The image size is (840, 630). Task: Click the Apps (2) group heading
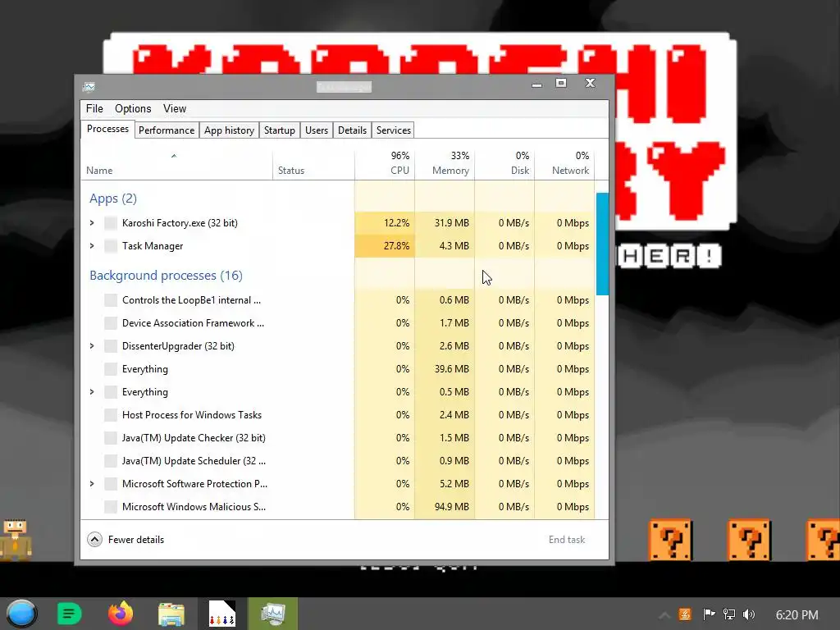(113, 199)
